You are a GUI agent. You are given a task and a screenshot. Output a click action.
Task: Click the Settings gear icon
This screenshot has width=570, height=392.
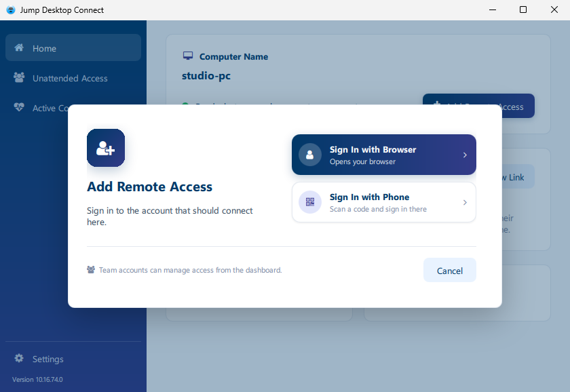tap(19, 358)
